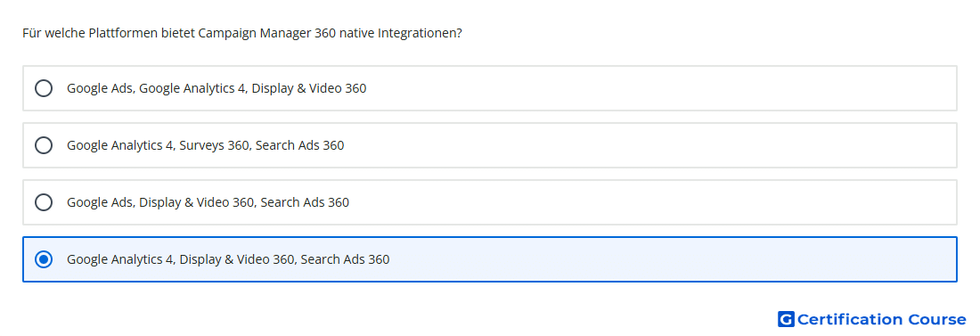Image resolution: width=980 pixels, height=336 pixels.
Task: Click 'Search Ads 360' in the highlighted answer
Action: click(x=345, y=259)
